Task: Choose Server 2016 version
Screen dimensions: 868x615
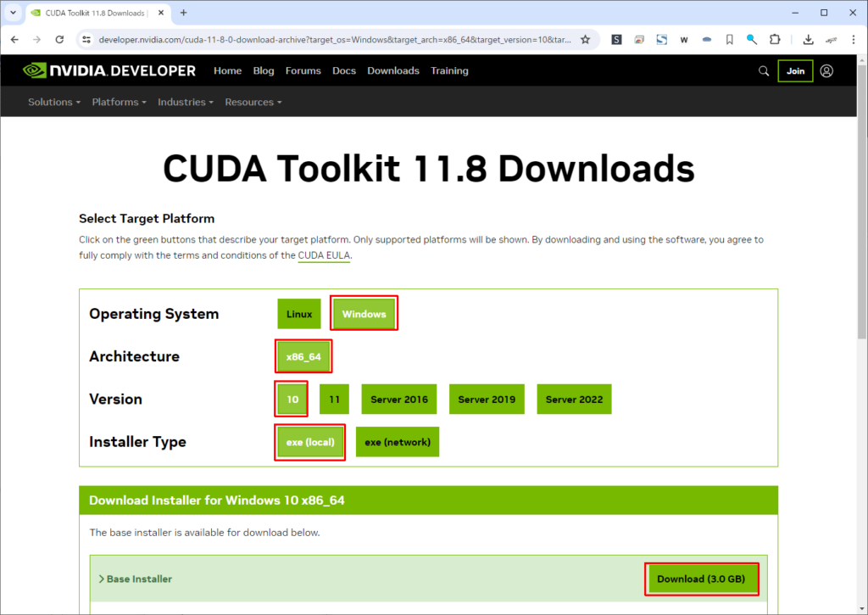Action: [x=399, y=399]
